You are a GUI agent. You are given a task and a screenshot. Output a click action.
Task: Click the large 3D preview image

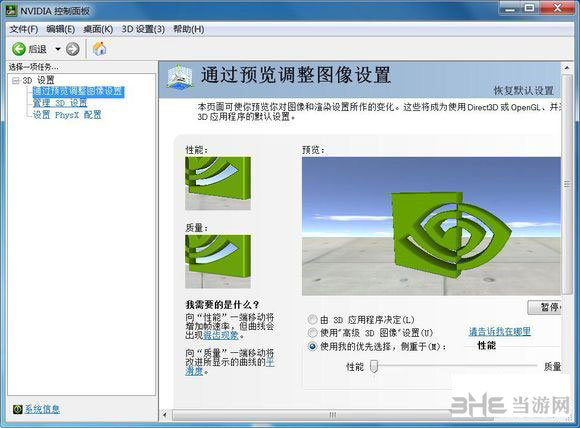coord(431,226)
